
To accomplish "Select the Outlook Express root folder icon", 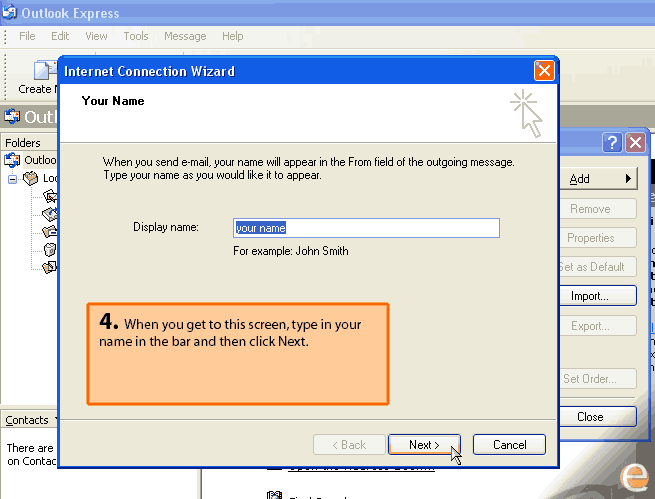I will pos(14,160).
